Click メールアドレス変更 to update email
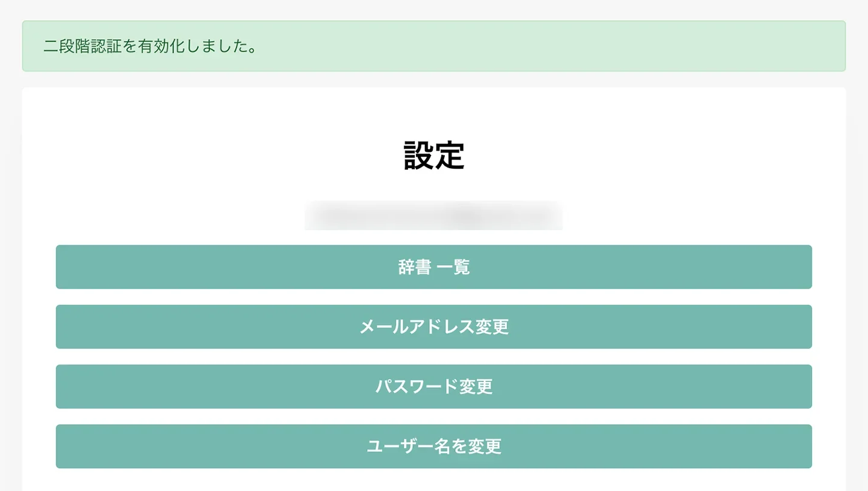This screenshot has width=868, height=491. click(x=434, y=327)
